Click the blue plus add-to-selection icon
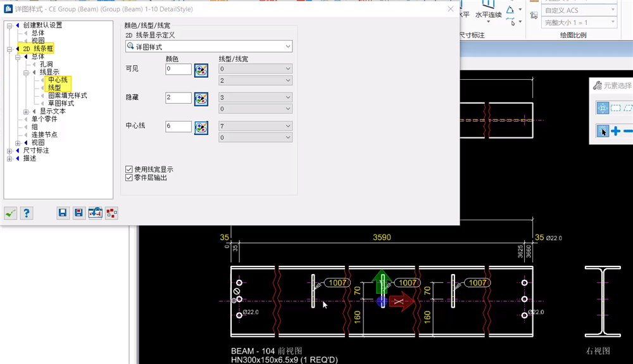This screenshot has height=364, width=633. (615, 131)
